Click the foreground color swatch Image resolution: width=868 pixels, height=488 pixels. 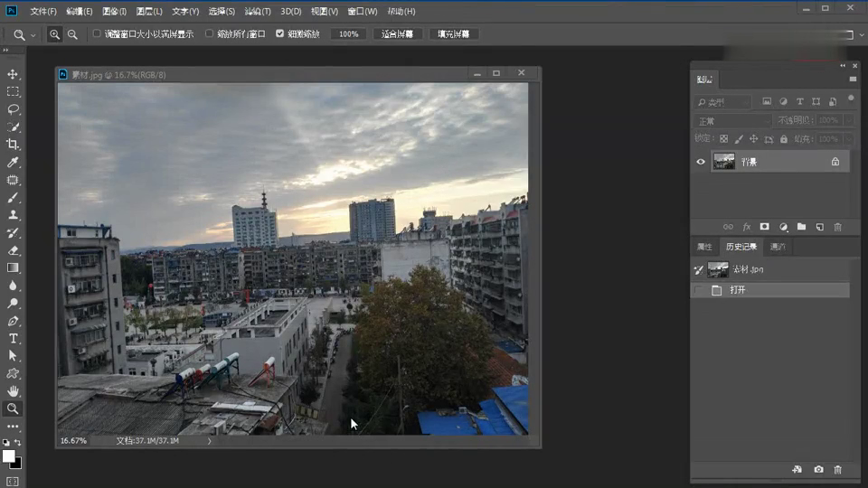click(9, 456)
